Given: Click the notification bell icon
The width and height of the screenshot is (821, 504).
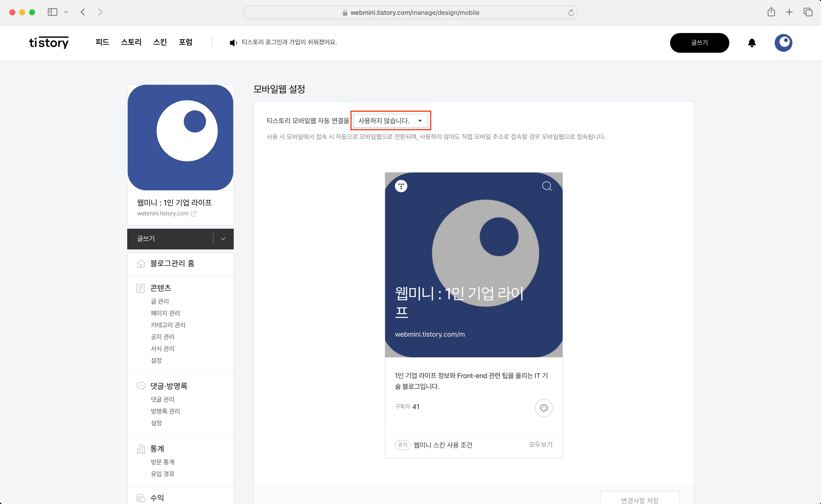Looking at the screenshot, I should coord(752,43).
